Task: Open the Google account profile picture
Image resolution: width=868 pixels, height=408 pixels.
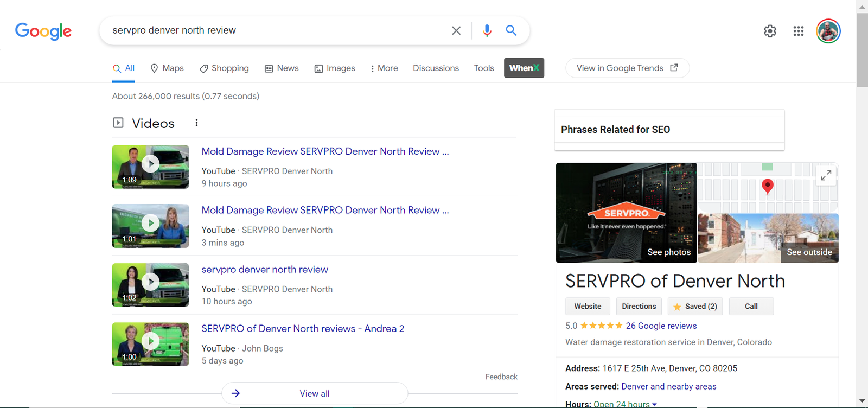Action: 828,31
